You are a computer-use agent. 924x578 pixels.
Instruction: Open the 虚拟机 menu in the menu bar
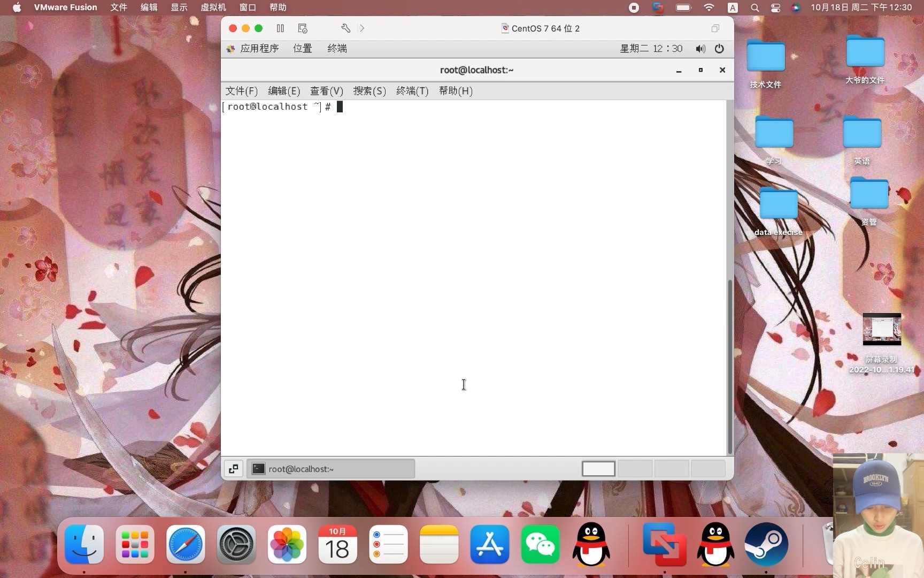(213, 7)
